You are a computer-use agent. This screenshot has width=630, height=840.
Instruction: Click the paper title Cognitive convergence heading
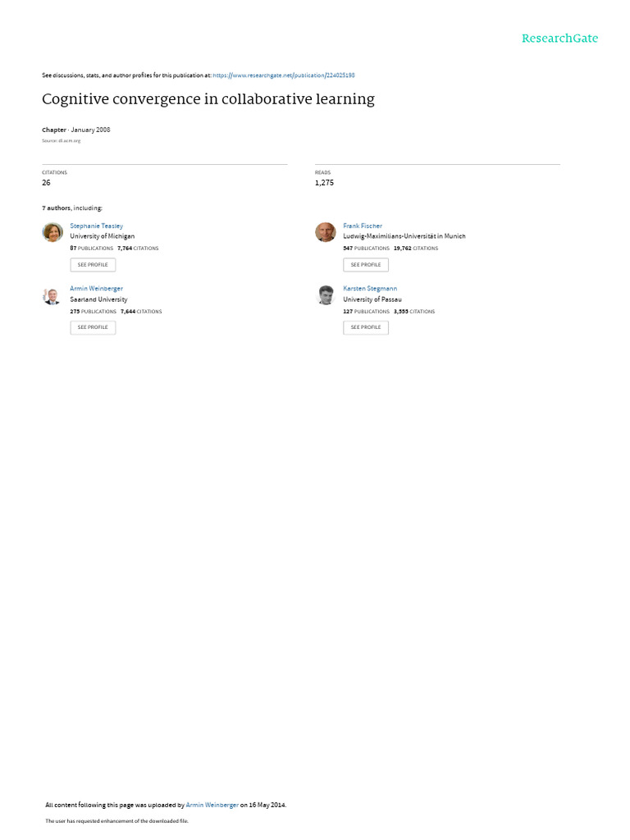point(208,99)
